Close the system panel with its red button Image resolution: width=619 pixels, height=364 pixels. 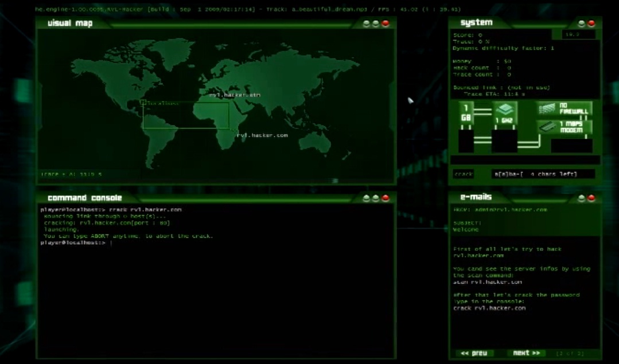(591, 24)
